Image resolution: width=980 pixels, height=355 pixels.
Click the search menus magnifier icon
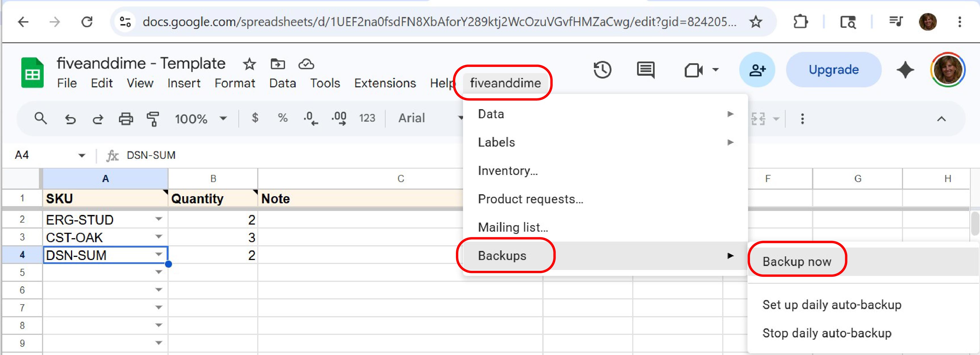(x=40, y=119)
